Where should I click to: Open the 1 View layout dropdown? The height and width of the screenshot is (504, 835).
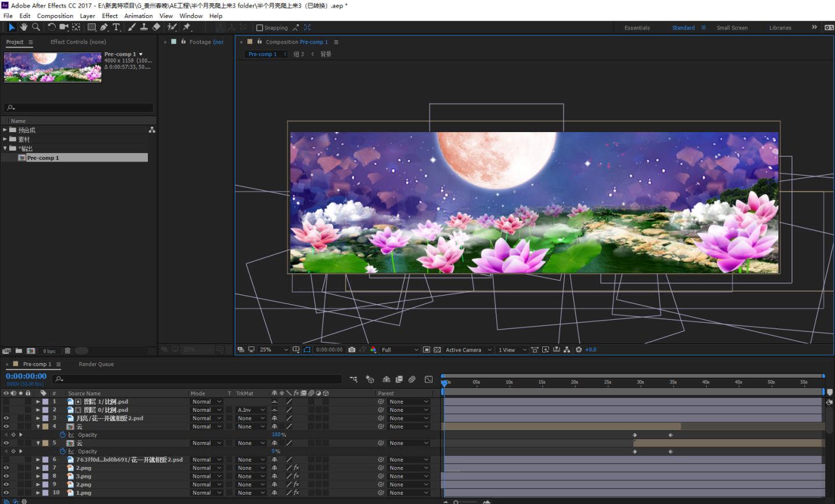tap(513, 350)
